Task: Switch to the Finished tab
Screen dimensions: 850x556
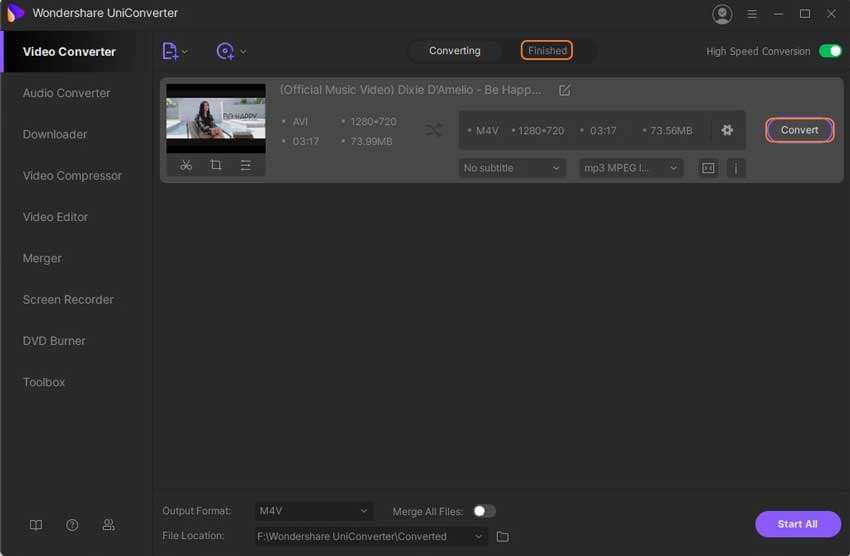Action: (x=547, y=50)
